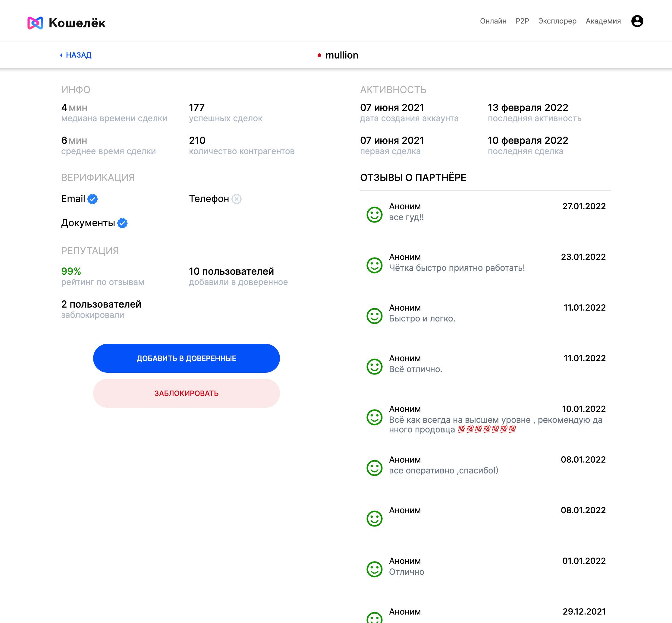Click the Email verified badge icon

pyautogui.click(x=92, y=199)
